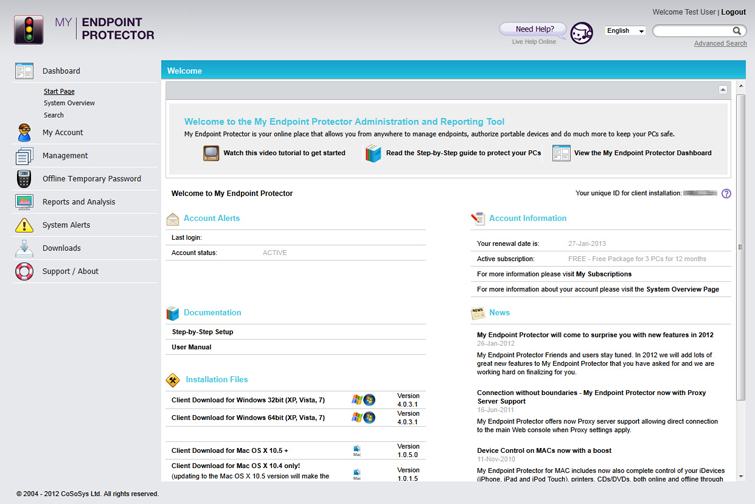755x504 pixels.
Task: Click Mac icon for OS X 10.4 client
Action: [x=357, y=475]
